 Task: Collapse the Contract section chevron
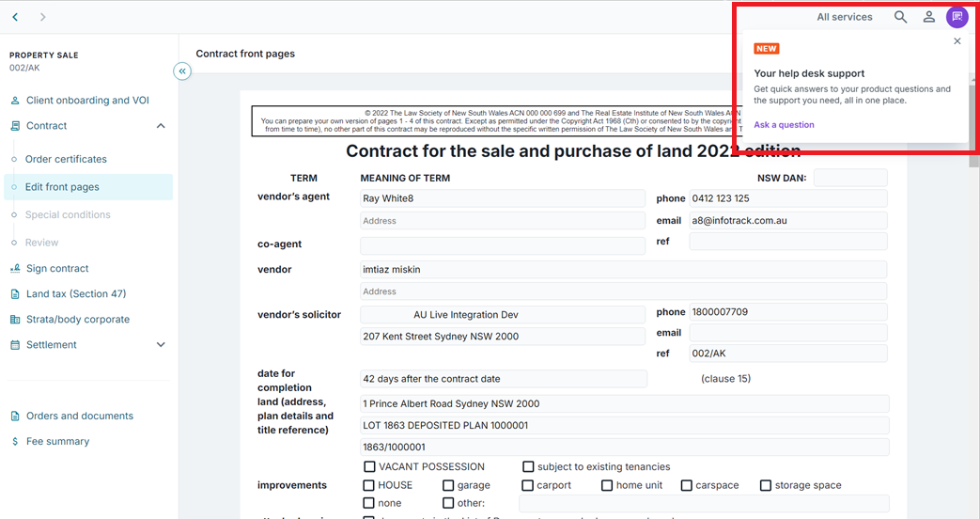[x=161, y=126]
